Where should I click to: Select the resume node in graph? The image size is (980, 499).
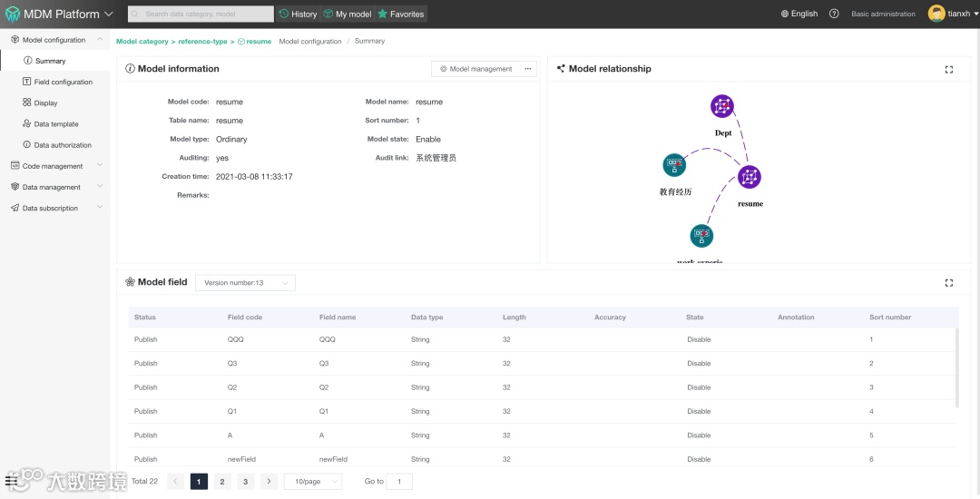coord(749,177)
